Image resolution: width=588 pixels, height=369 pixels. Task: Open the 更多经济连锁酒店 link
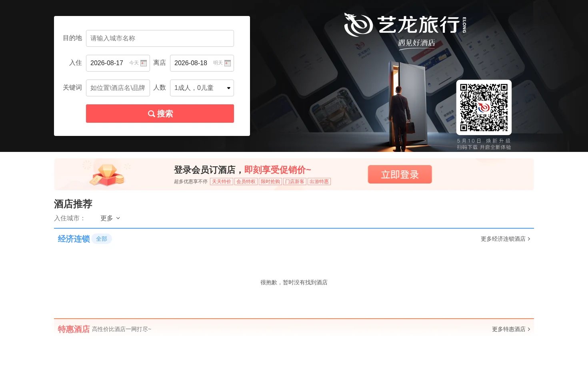point(506,239)
